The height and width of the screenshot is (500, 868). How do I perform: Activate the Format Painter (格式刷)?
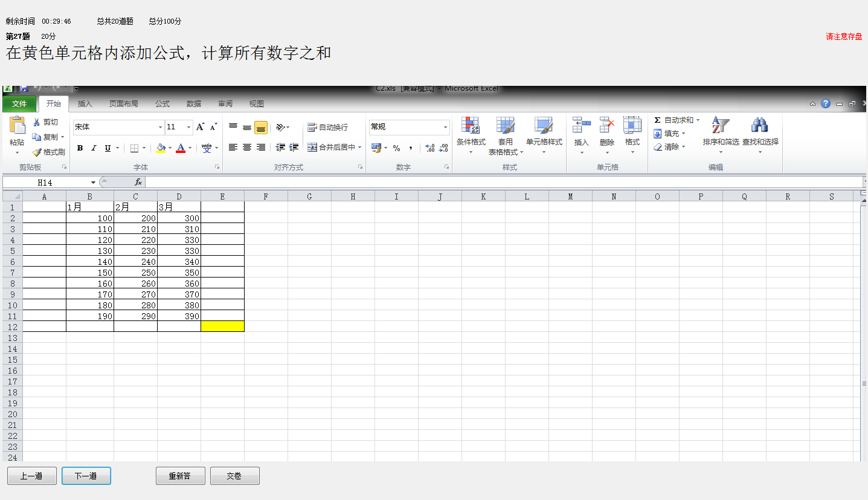point(48,152)
